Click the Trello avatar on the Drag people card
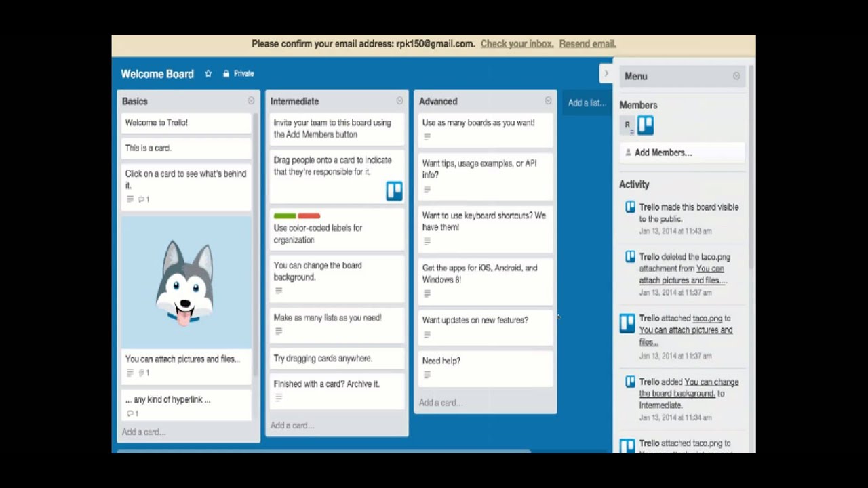The height and width of the screenshot is (488, 868). click(394, 190)
